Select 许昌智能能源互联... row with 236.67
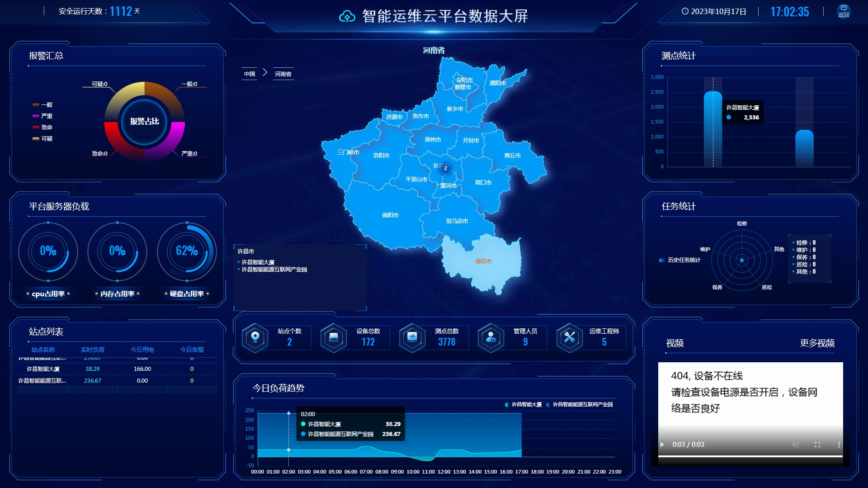The height and width of the screenshot is (488, 868). click(118, 381)
